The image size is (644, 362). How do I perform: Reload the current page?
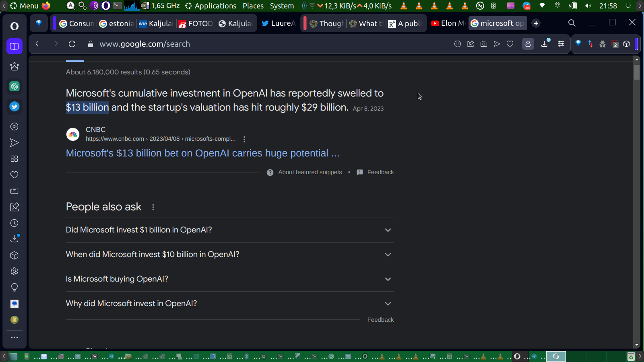click(x=72, y=44)
